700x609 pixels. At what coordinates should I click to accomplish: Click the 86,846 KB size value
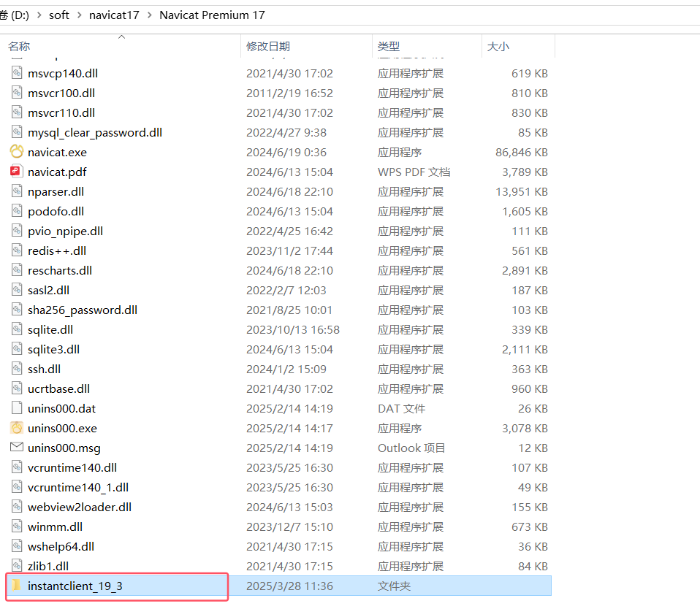pos(522,152)
